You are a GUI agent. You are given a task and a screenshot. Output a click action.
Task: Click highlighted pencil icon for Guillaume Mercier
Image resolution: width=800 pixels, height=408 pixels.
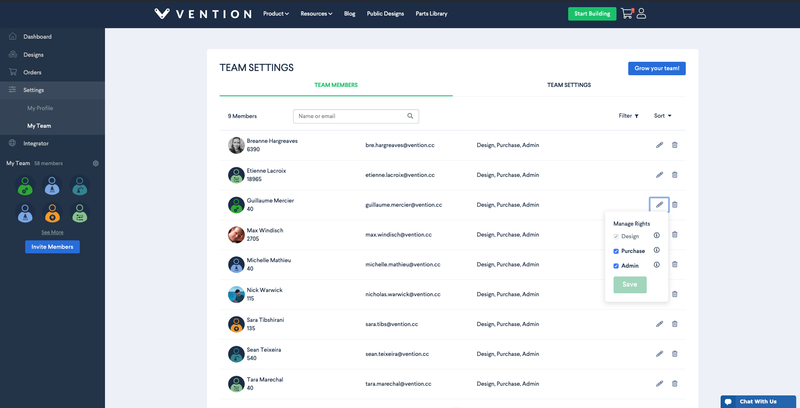pyautogui.click(x=659, y=205)
